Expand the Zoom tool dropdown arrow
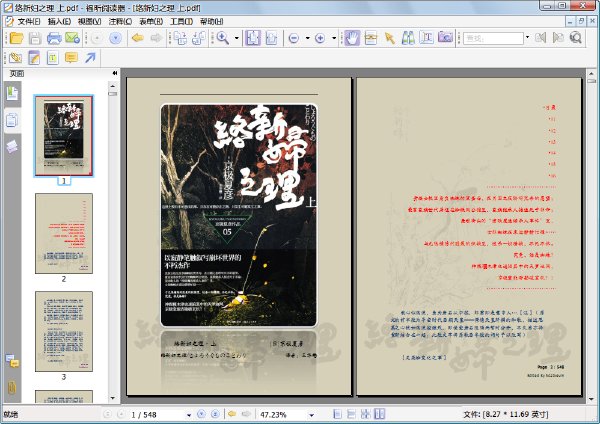Screen dimensions: 600x424 (236, 38)
